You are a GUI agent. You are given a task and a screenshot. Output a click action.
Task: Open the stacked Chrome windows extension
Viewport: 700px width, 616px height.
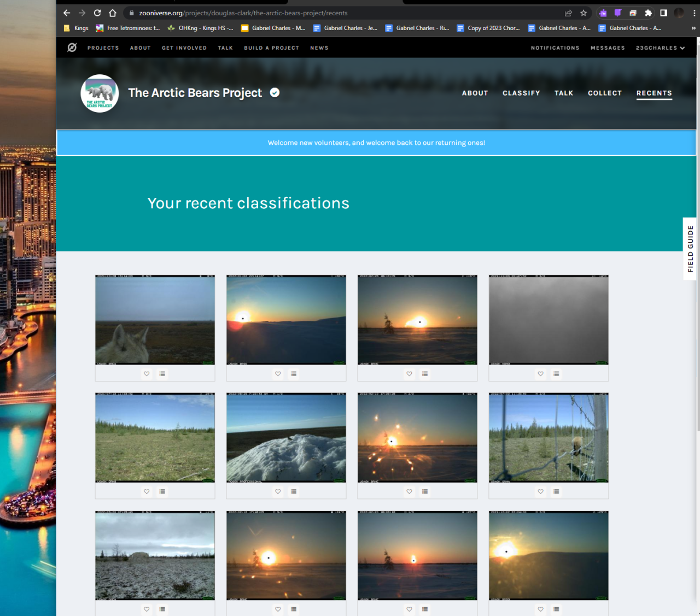tap(633, 13)
